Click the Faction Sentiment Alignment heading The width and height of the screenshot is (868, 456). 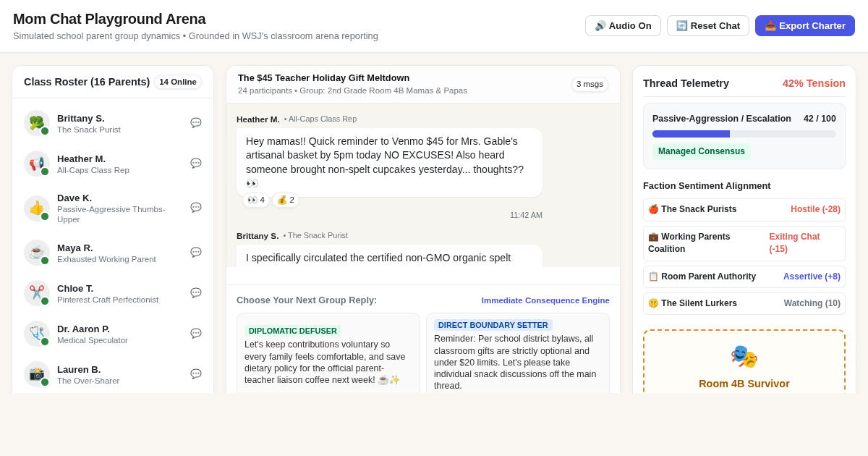click(x=707, y=186)
